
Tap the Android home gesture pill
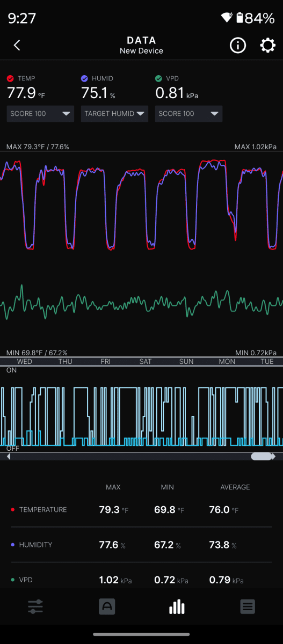[x=141, y=634]
